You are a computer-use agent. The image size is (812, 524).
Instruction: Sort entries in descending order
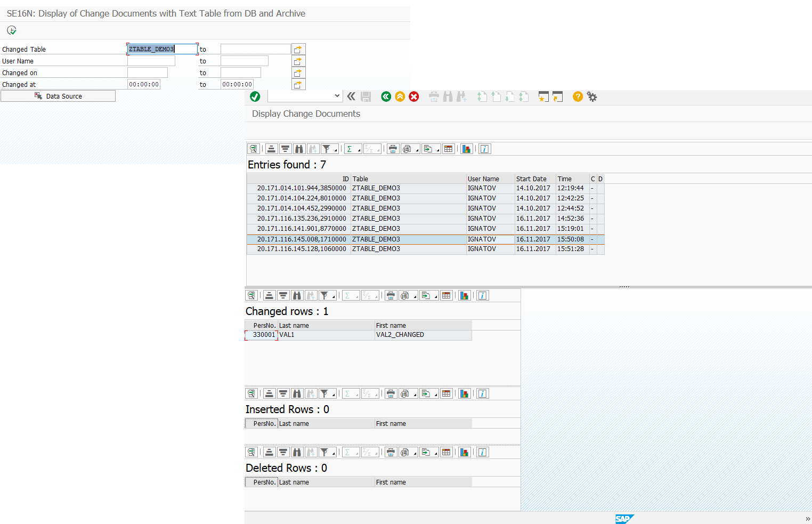click(285, 149)
